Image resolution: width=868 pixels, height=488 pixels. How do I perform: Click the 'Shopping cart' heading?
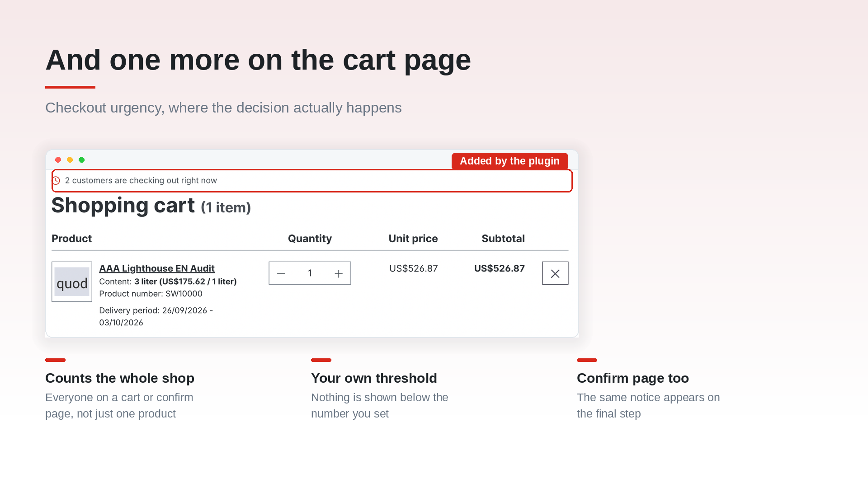(x=123, y=206)
